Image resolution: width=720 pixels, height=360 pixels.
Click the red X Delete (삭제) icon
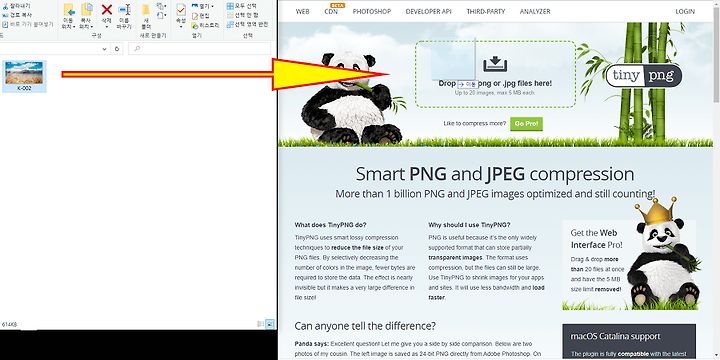[x=107, y=10]
